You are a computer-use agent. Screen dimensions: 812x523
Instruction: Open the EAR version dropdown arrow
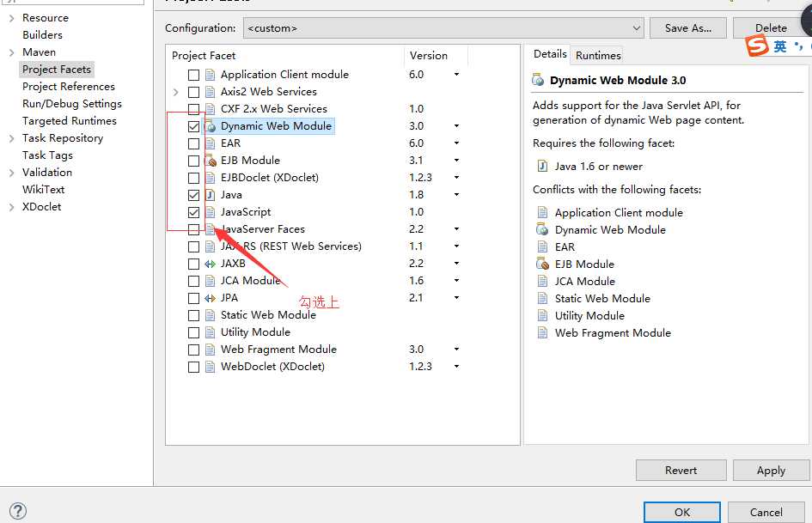[456, 143]
